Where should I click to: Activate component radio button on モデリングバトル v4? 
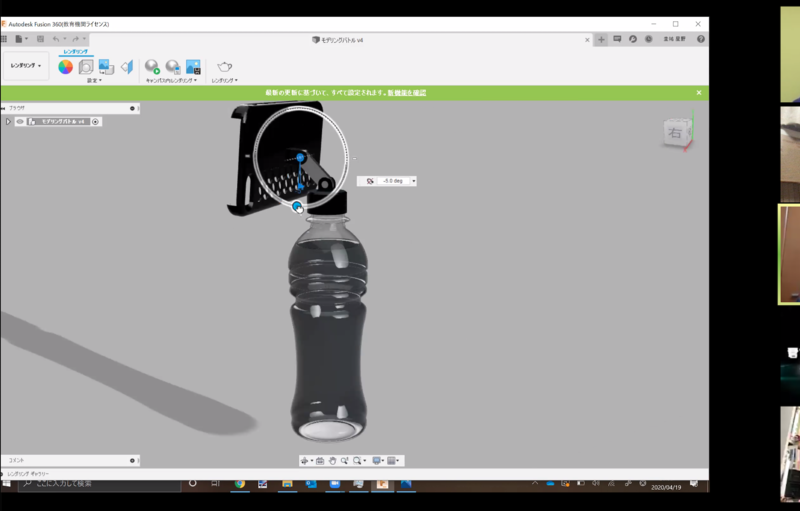click(x=95, y=122)
